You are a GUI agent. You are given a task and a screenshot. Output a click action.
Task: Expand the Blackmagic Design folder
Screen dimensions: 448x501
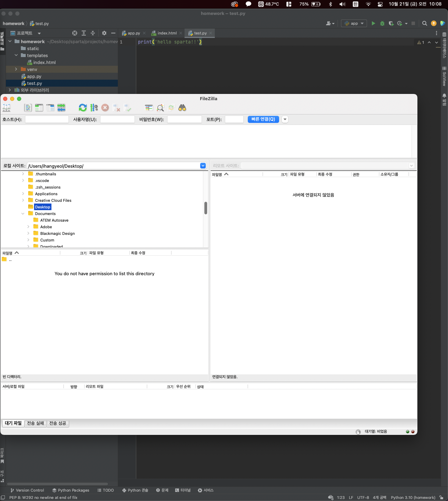point(28,233)
